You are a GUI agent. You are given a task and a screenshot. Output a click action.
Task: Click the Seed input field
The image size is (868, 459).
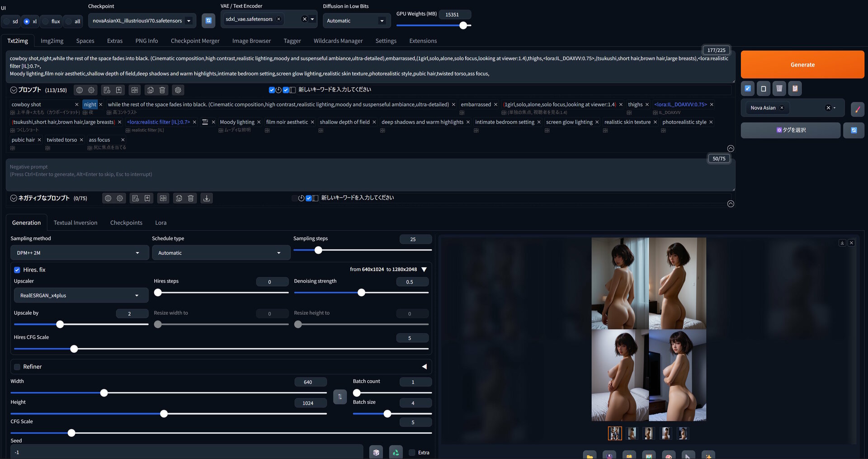click(187, 452)
